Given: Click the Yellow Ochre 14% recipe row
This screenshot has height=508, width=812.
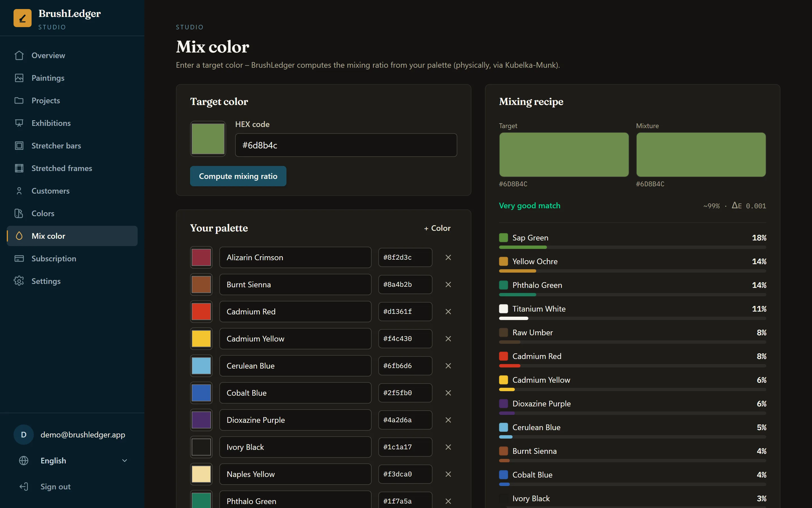Looking at the screenshot, I should click(x=632, y=265).
